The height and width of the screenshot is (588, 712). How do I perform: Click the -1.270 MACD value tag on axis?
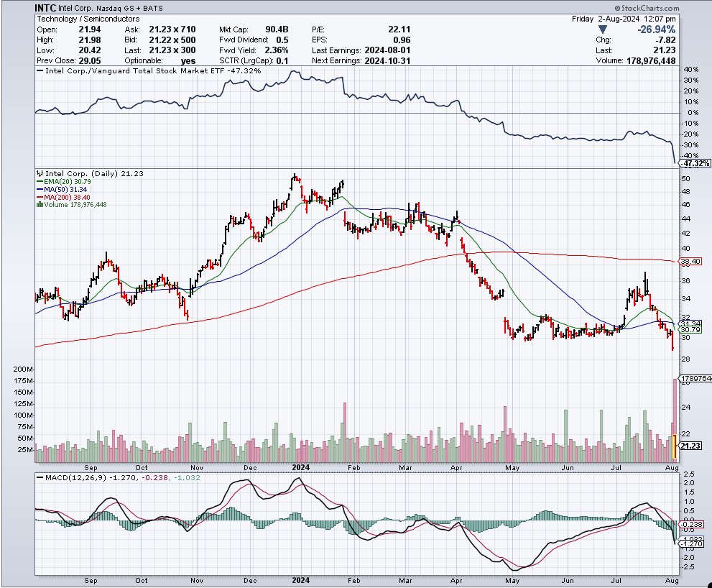(x=692, y=543)
